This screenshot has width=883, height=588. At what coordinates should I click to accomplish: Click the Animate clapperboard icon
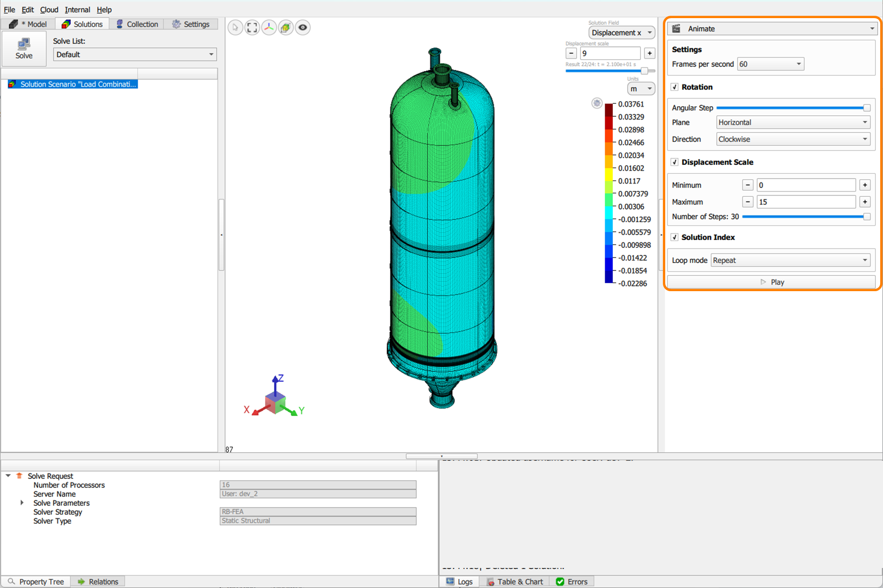tap(676, 29)
